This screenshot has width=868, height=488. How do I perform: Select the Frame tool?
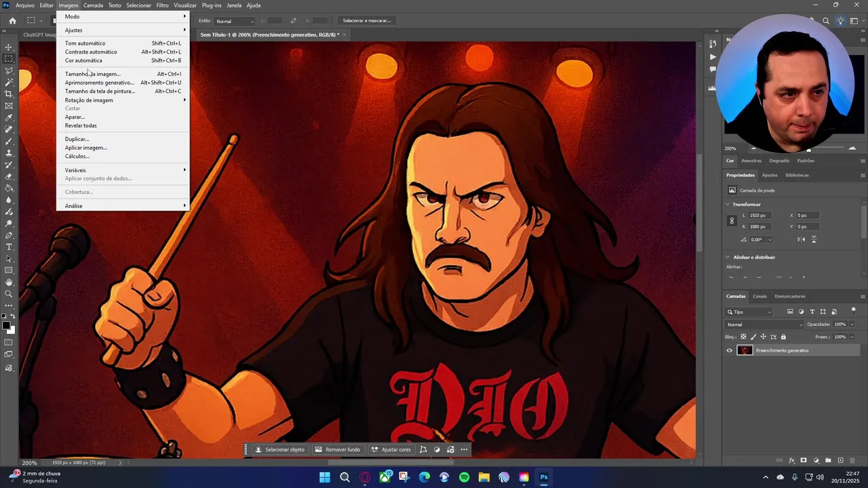point(9,106)
